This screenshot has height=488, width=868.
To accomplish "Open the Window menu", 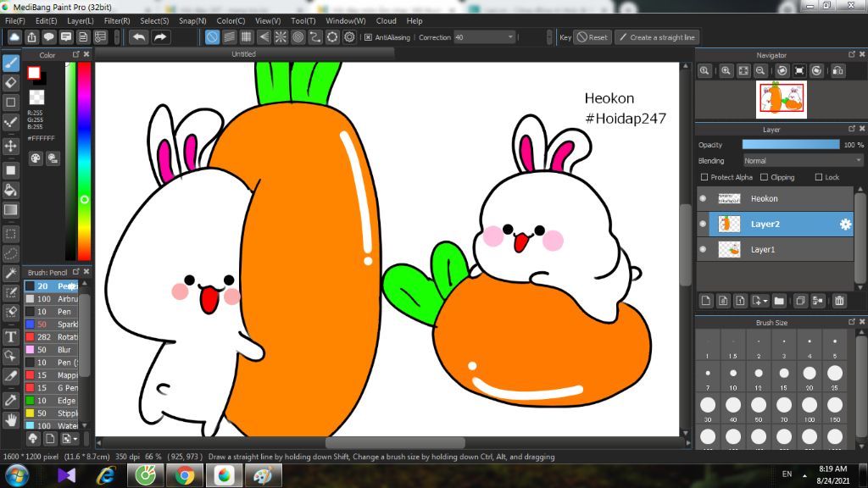I will [x=346, y=20].
